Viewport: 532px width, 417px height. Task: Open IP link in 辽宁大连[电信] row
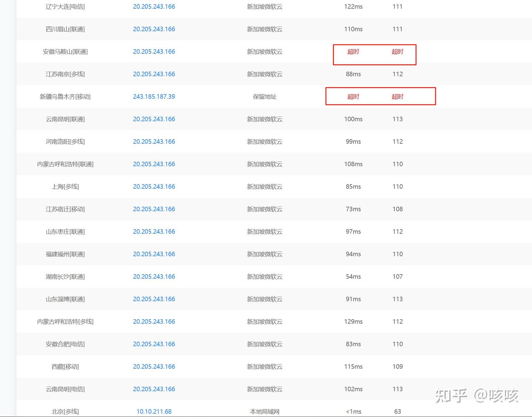coord(154,7)
